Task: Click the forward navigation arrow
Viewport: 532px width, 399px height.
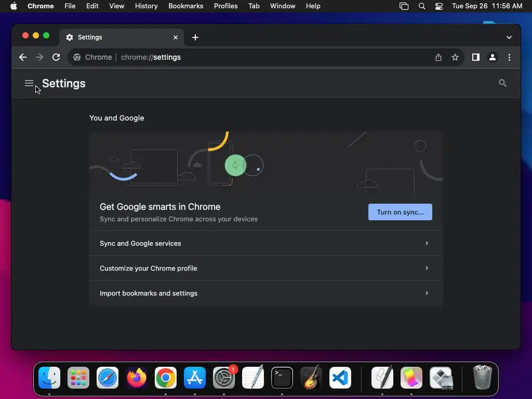Action: coord(39,57)
